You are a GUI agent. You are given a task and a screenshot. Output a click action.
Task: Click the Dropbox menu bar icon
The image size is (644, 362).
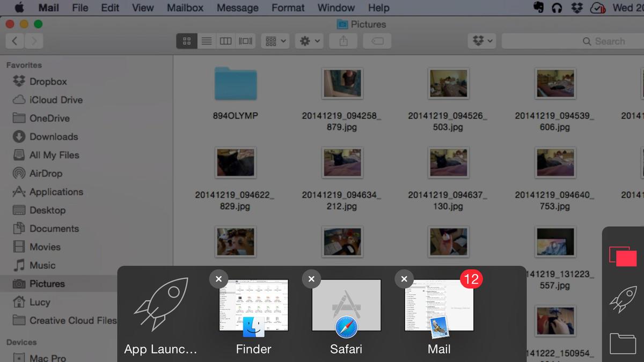coord(577,8)
